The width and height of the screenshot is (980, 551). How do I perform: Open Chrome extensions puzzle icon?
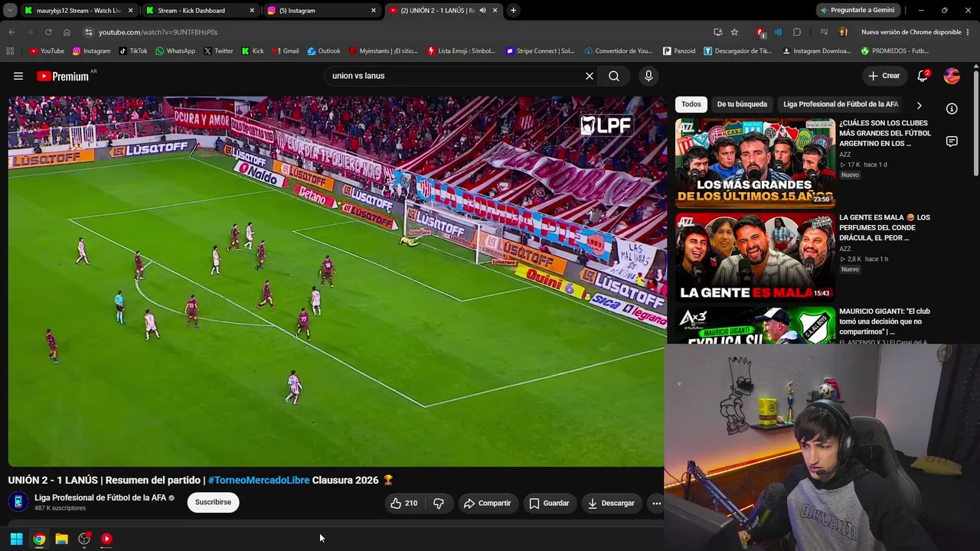[x=797, y=32]
